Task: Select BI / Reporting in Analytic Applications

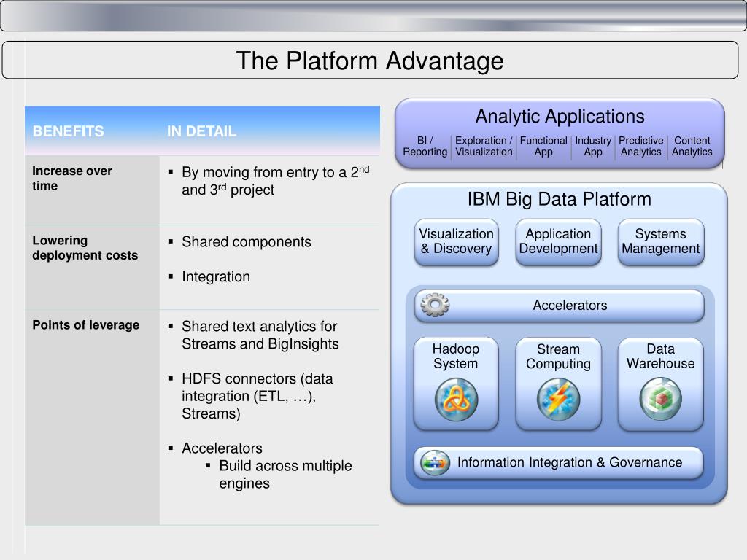Action: tap(425, 146)
